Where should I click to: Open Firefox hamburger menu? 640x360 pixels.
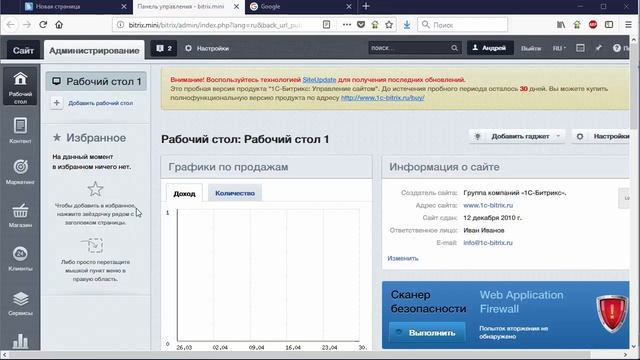(629, 25)
